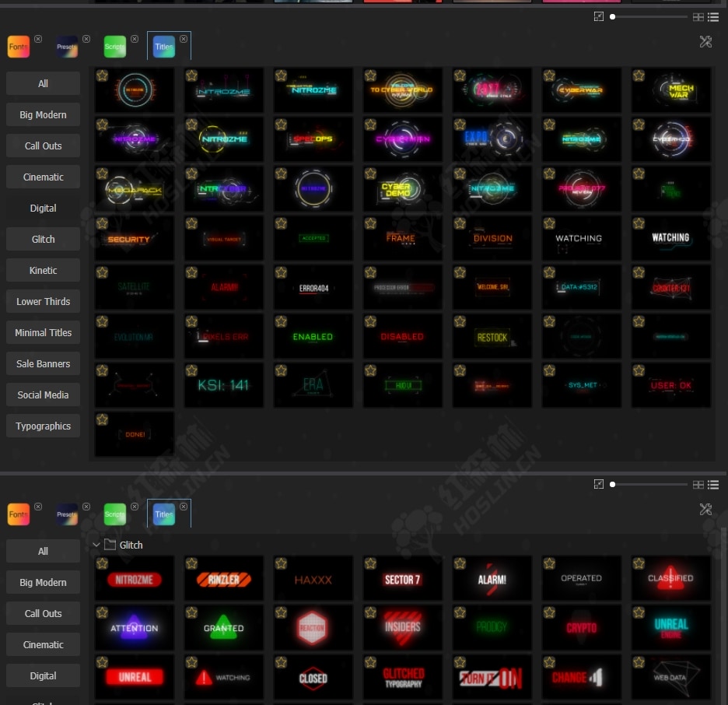Filter by Call Outs in upper panel
This screenshot has width=728, height=705.
[x=44, y=146]
